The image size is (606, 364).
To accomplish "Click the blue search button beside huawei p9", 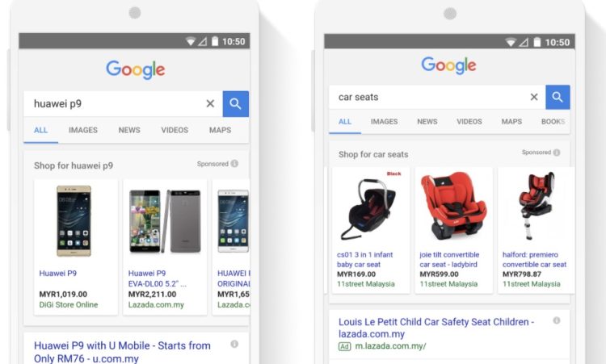I will pyautogui.click(x=236, y=104).
